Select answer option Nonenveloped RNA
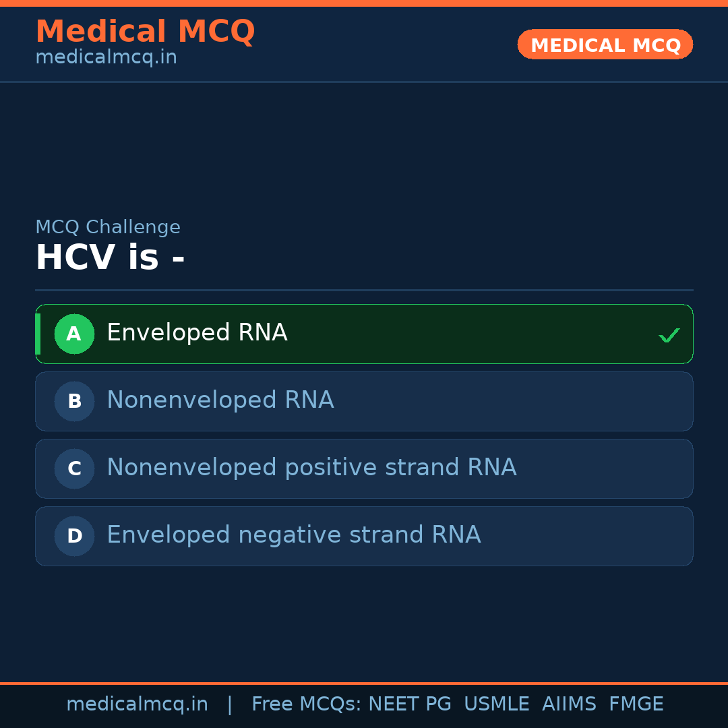The height and width of the screenshot is (728, 728). (220, 400)
